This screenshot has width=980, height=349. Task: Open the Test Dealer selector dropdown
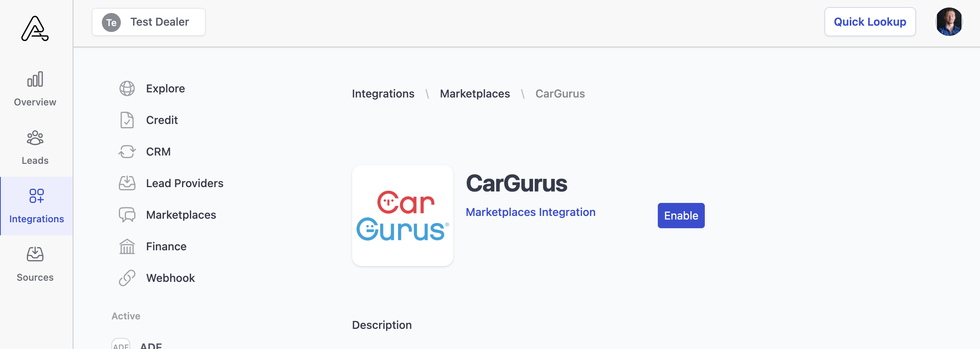tap(148, 22)
